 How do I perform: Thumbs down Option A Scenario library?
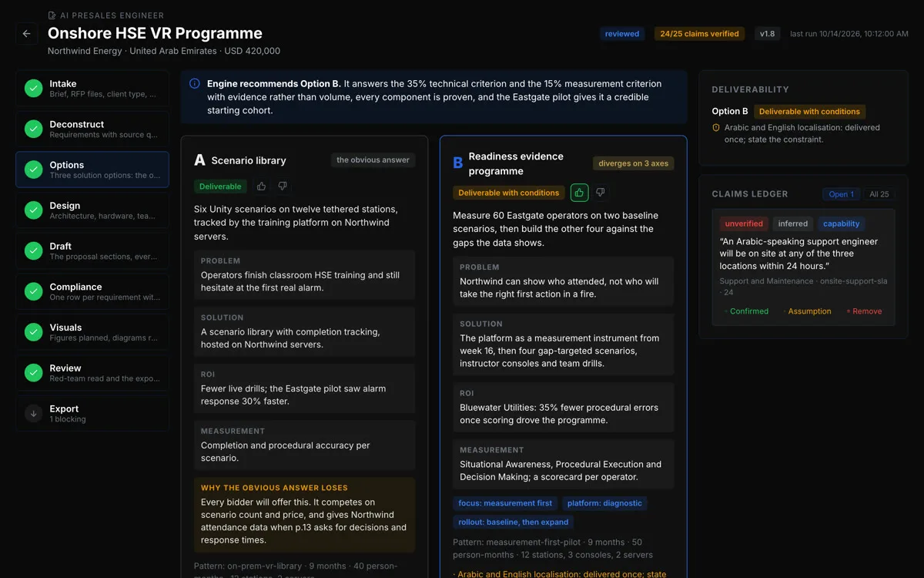(283, 187)
